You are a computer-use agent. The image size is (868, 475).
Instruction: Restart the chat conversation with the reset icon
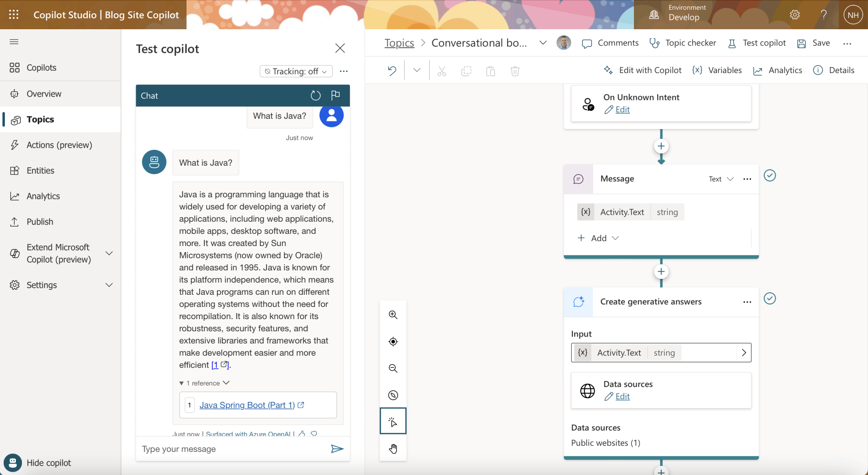315,95
